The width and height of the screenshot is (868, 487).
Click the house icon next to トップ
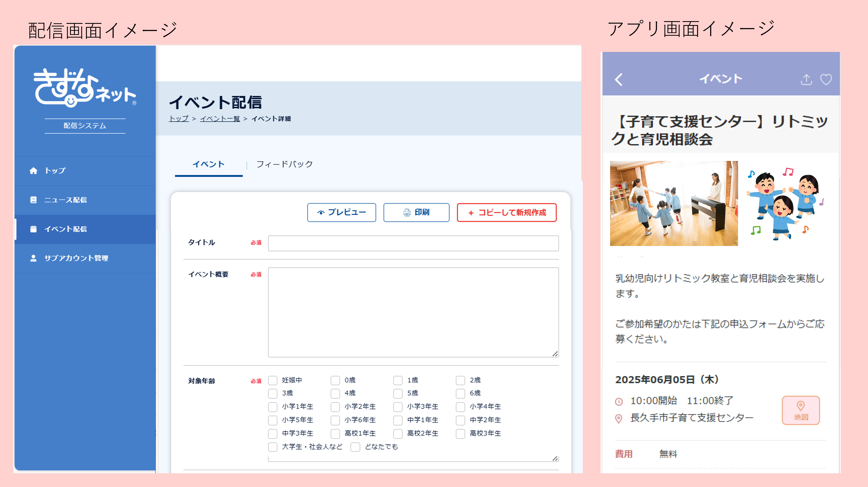(33, 171)
